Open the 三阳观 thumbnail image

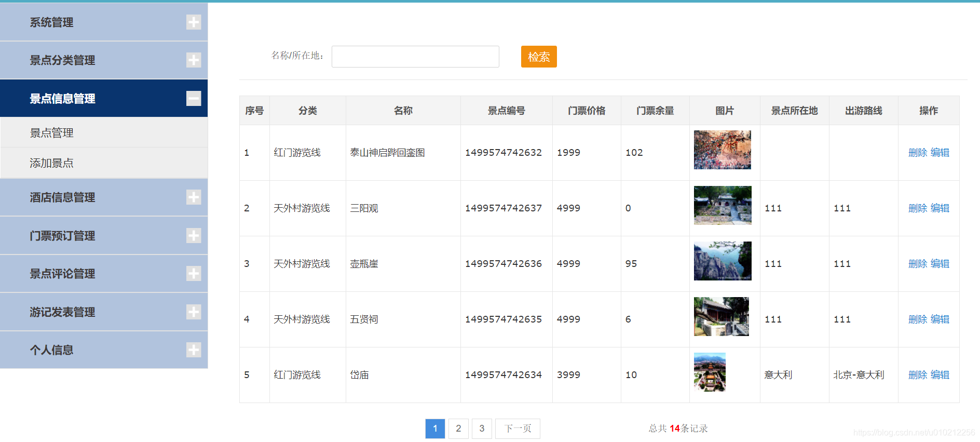(x=723, y=205)
